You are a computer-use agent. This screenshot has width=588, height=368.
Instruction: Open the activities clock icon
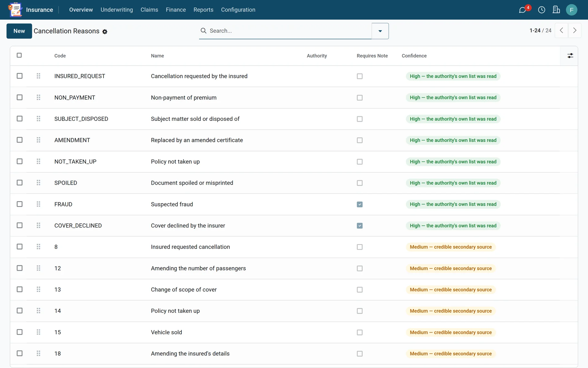[541, 10]
